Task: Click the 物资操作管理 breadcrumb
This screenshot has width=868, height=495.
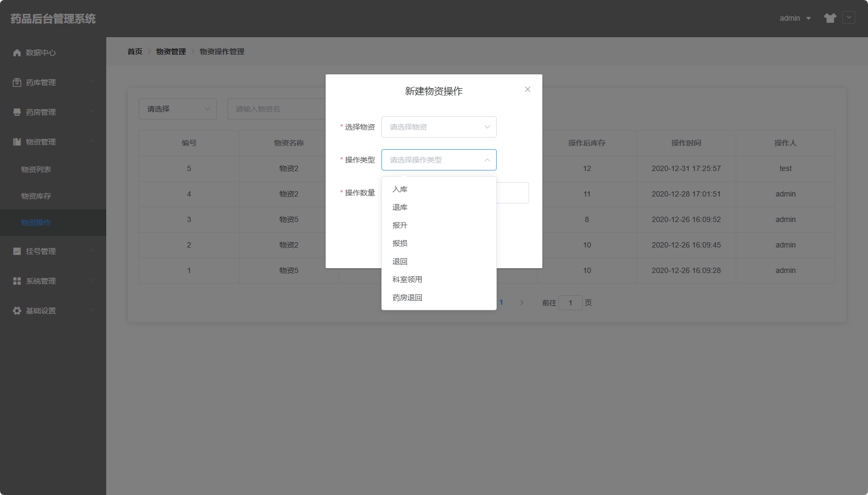Action: pyautogui.click(x=222, y=52)
